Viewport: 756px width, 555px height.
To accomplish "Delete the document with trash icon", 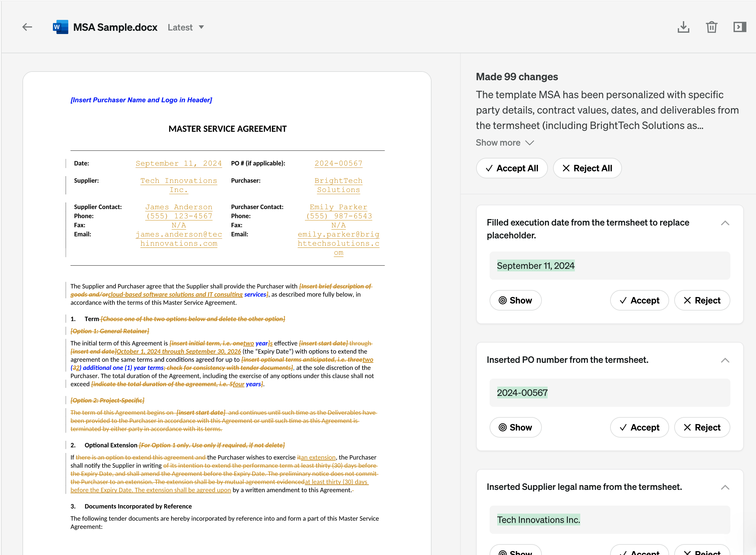I will 711,27.
